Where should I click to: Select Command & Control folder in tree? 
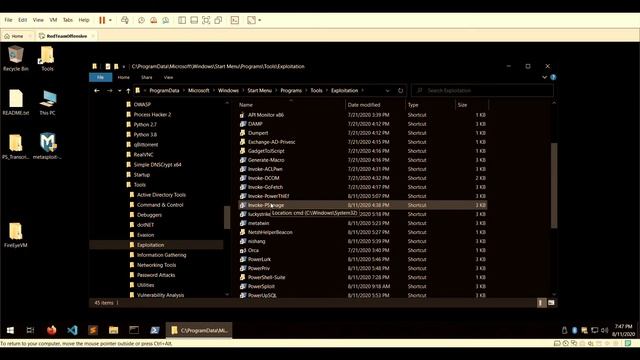point(160,205)
